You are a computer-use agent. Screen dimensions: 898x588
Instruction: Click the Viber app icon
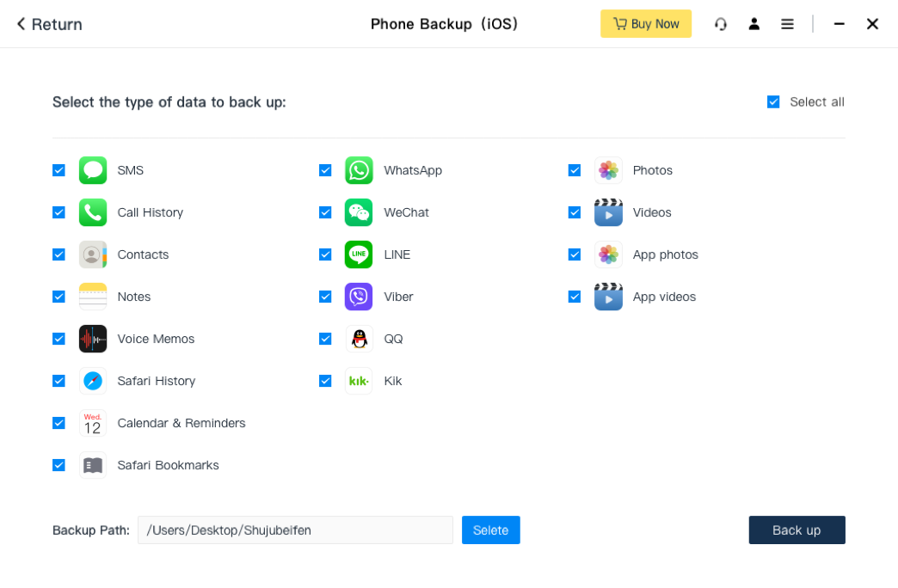[x=359, y=297]
